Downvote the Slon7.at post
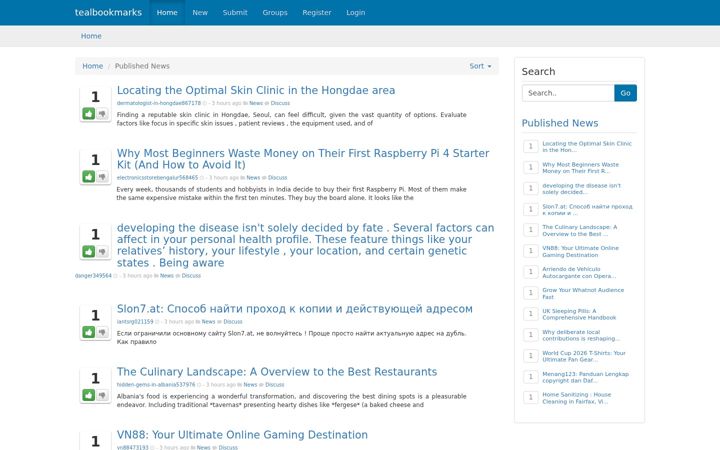 point(102,332)
